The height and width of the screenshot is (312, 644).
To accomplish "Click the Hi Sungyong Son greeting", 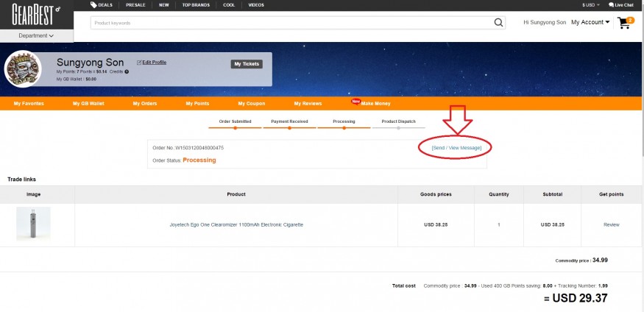I will click(545, 22).
